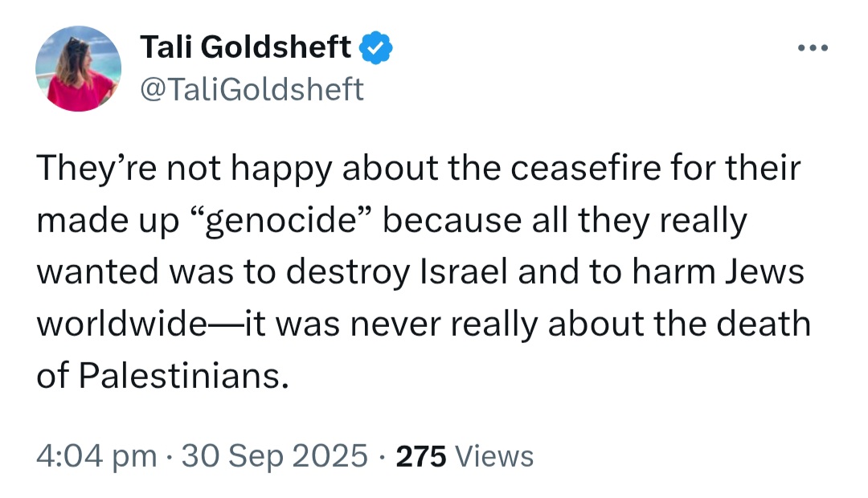Click the phrase "harm Jews" in tweet
Image resolution: width=868 pixels, height=498 pixels.
point(718,272)
